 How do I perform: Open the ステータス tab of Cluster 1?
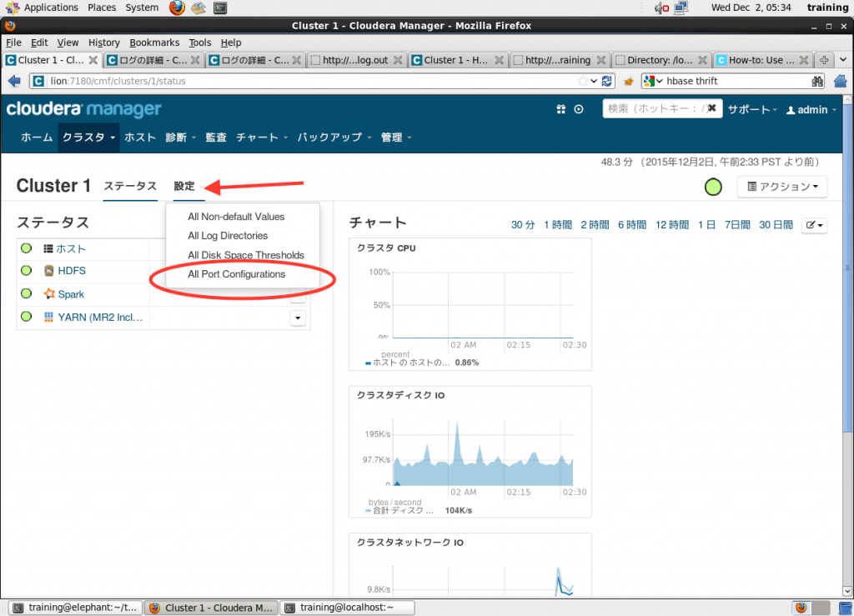(x=130, y=186)
